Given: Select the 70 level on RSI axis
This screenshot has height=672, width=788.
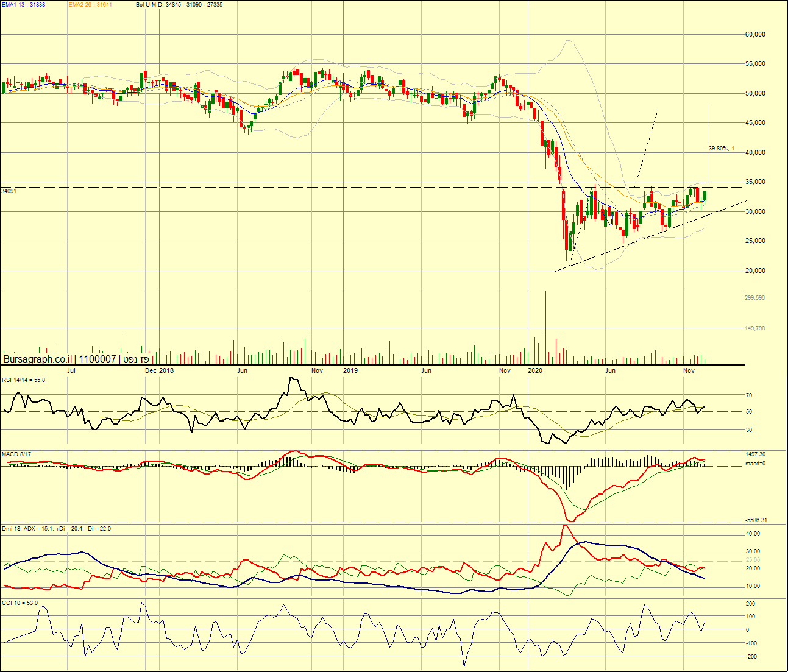Looking at the screenshot, I should (x=749, y=395).
